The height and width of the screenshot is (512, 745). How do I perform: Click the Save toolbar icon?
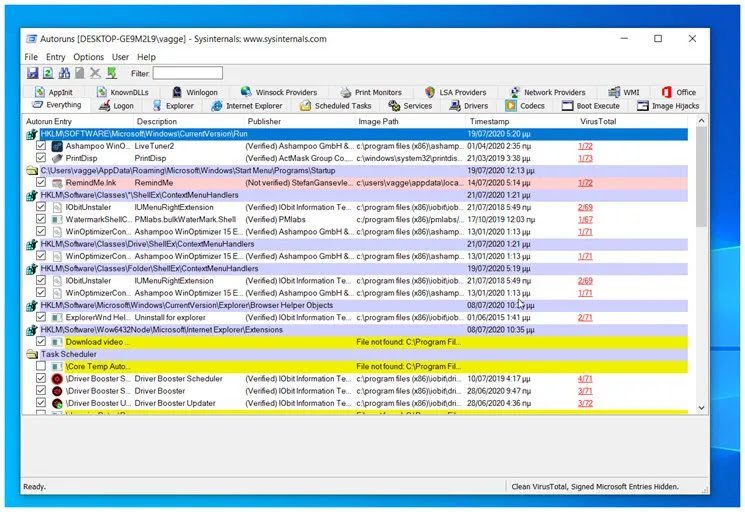pyautogui.click(x=32, y=73)
